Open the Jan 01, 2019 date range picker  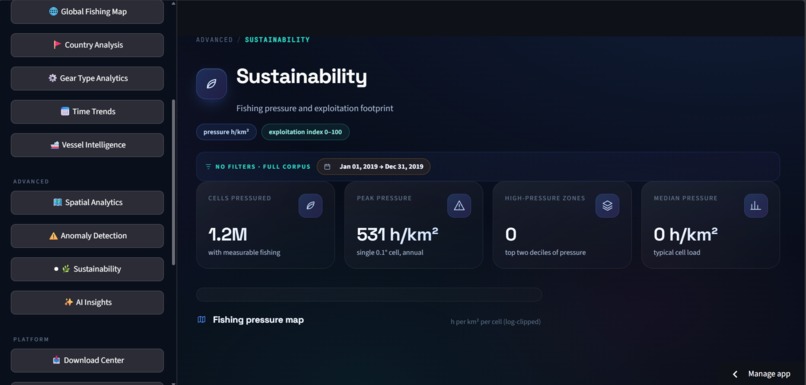[x=373, y=167]
